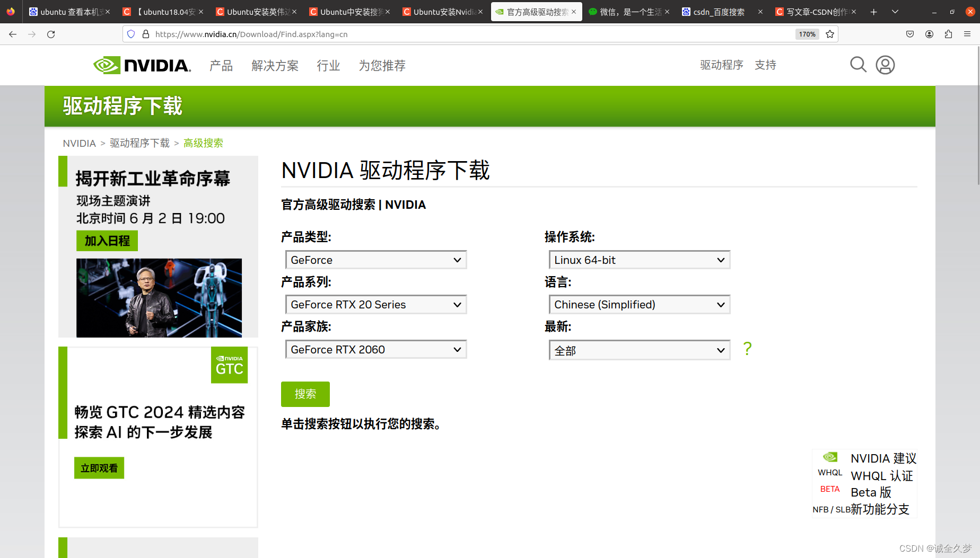Click the browser forward arrow
This screenshot has height=558, width=980.
point(32,34)
